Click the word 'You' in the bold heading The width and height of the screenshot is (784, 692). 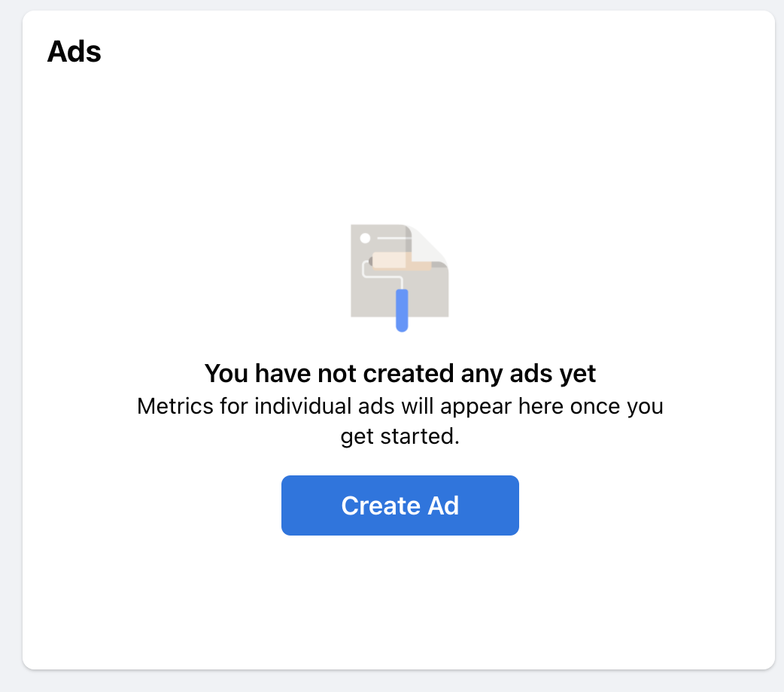pyautogui.click(x=226, y=374)
